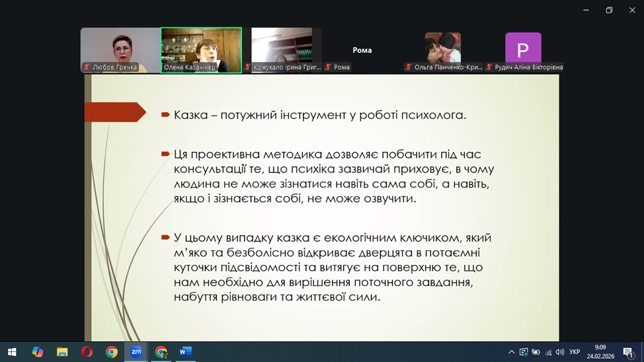Image resolution: width=644 pixels, height=362 pixels.
Task: Open the Windows Start menu
Action: coord(12,352)
